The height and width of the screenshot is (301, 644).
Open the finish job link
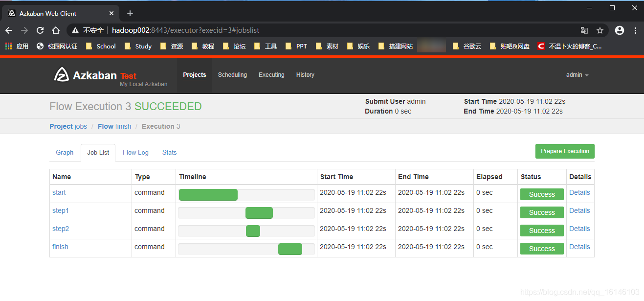point(60,247)
